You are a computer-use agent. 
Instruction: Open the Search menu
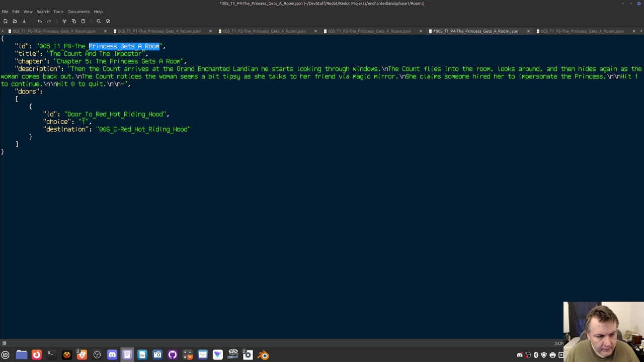coord(43,12)
